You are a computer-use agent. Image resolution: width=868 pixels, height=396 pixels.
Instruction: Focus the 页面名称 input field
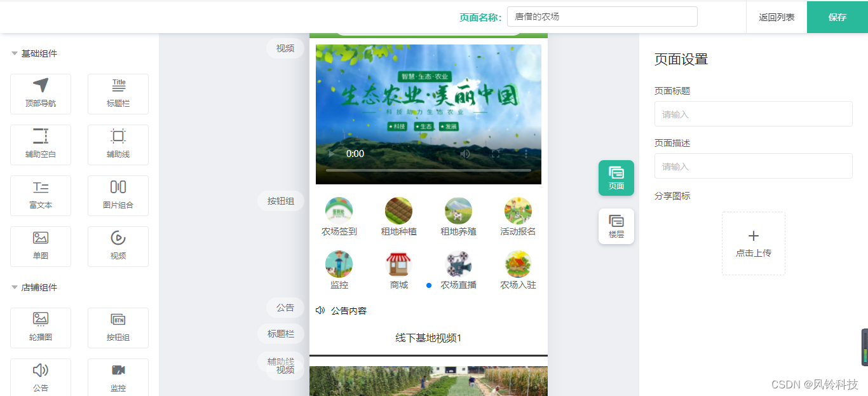(602, 17)
